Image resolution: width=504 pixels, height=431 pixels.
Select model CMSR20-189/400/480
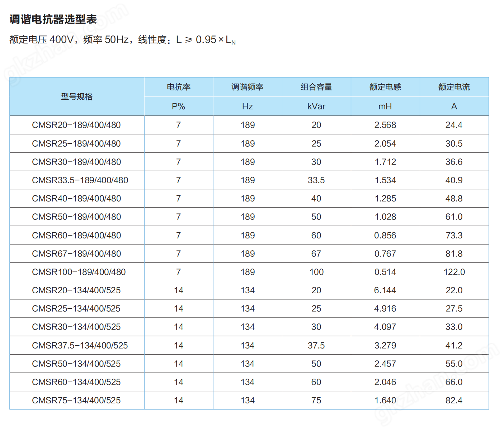(x=76, y=125)
